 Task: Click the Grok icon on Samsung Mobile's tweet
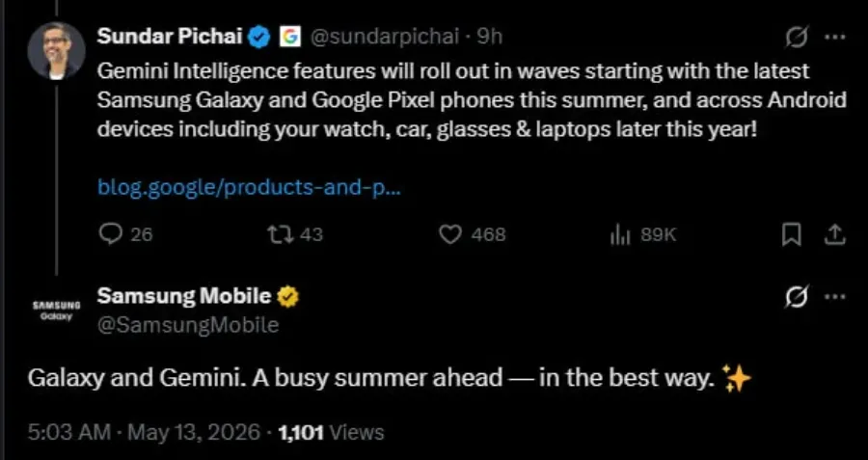click(x=797, y=297)
